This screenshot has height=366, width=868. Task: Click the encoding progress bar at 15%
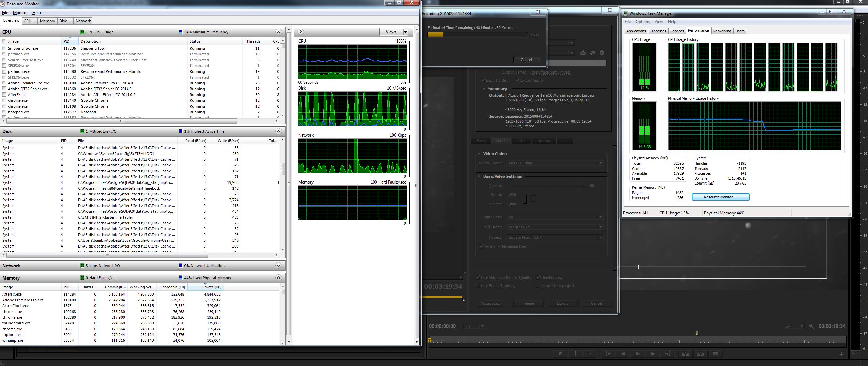[477, 35]
